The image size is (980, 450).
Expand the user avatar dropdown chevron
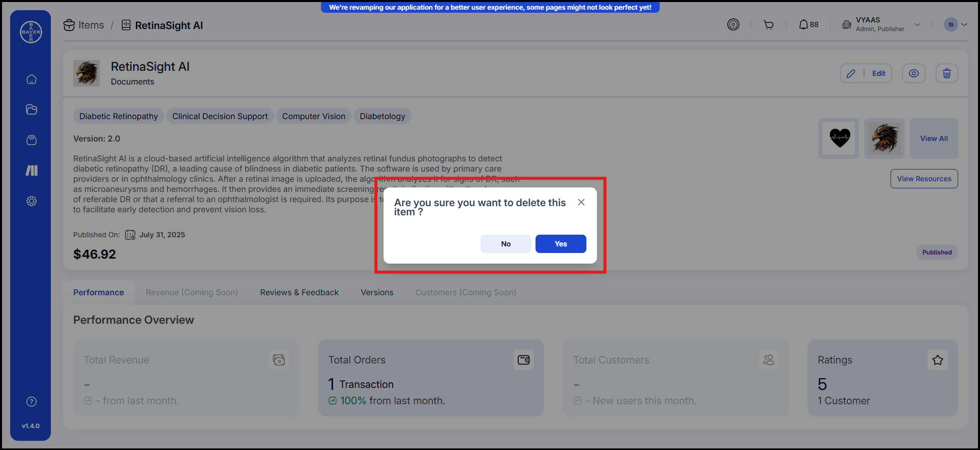(x=964, y=24)
